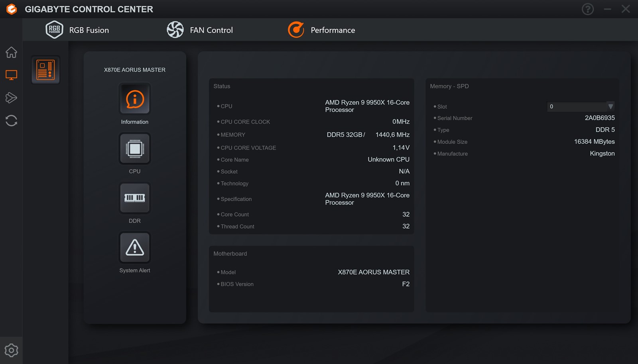Click the X870E AORUS MASTER panel title
The width and height of the screenshot is (638, 364).
click(x=135, y=70)
